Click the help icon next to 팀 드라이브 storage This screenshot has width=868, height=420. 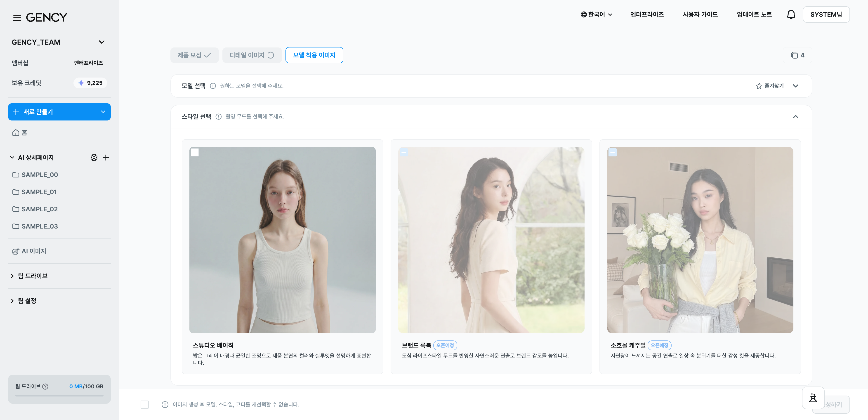coord(45,386)
